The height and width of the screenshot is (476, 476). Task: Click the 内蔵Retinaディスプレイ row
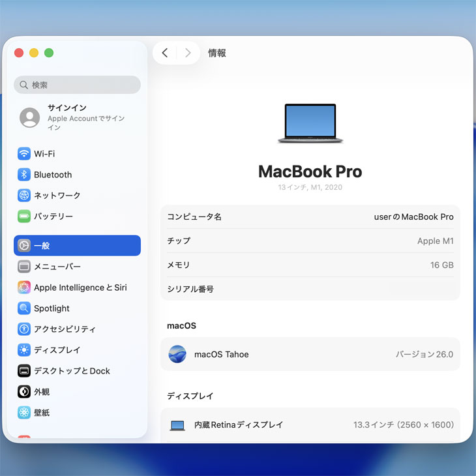point(310,424)
